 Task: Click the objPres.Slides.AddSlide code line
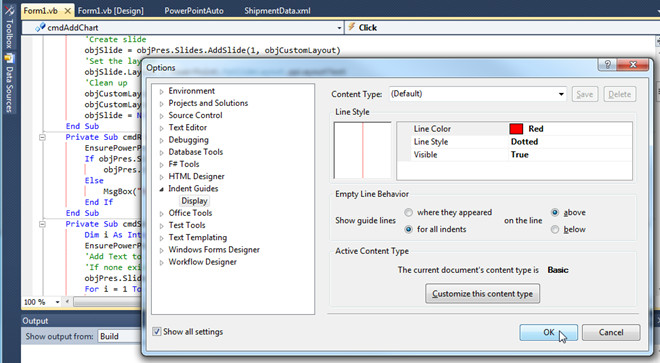[x=212, y=50]
